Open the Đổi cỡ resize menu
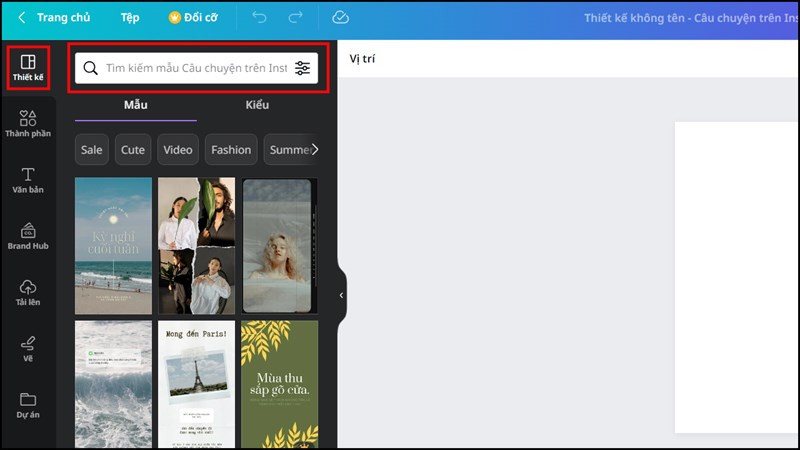800x450 pixels. click(x=193, y=17)
